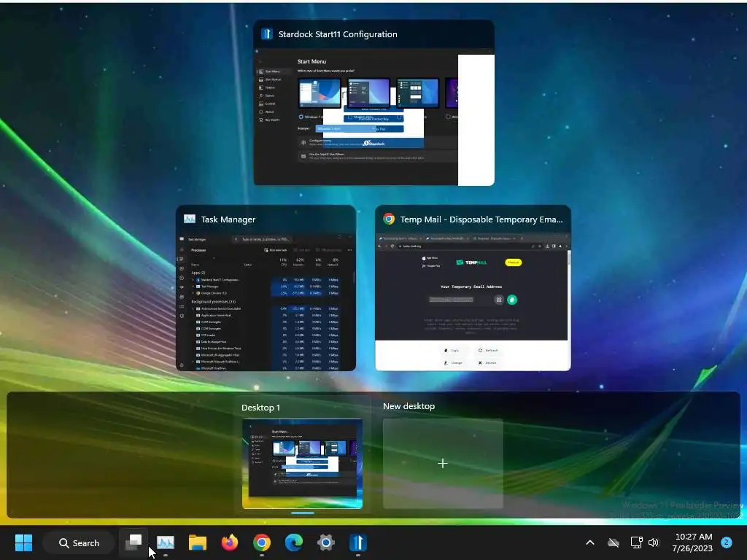This screenshot has height=560, width=747.
Task: Launch Microsoft Edge from the taskbar
Action: [293, 542]
